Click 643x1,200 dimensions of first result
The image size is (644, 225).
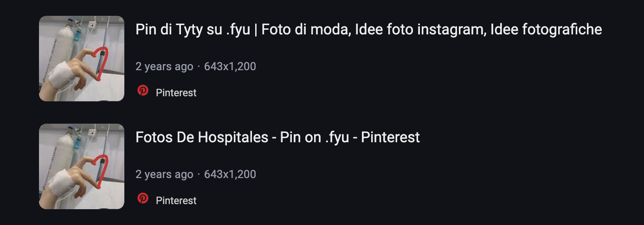230,66
